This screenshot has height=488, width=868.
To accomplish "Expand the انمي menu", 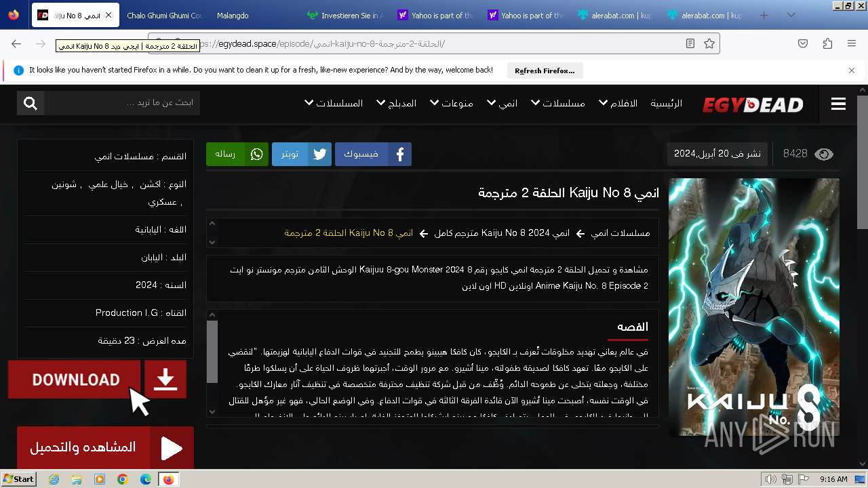I will point(502,103).
